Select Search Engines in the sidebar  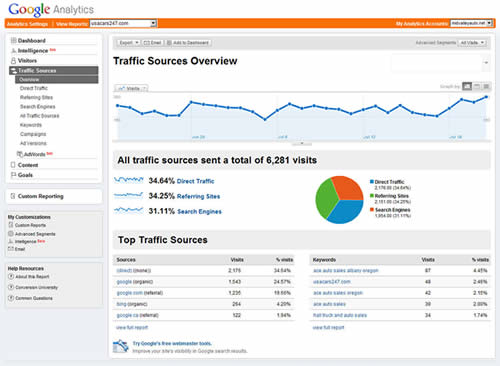(38, 107)
